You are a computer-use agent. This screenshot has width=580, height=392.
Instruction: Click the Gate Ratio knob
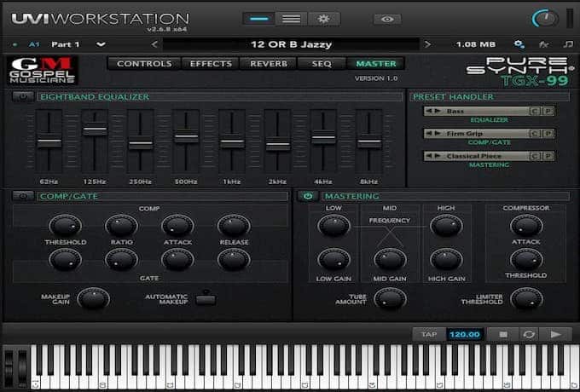pos(121,259)
